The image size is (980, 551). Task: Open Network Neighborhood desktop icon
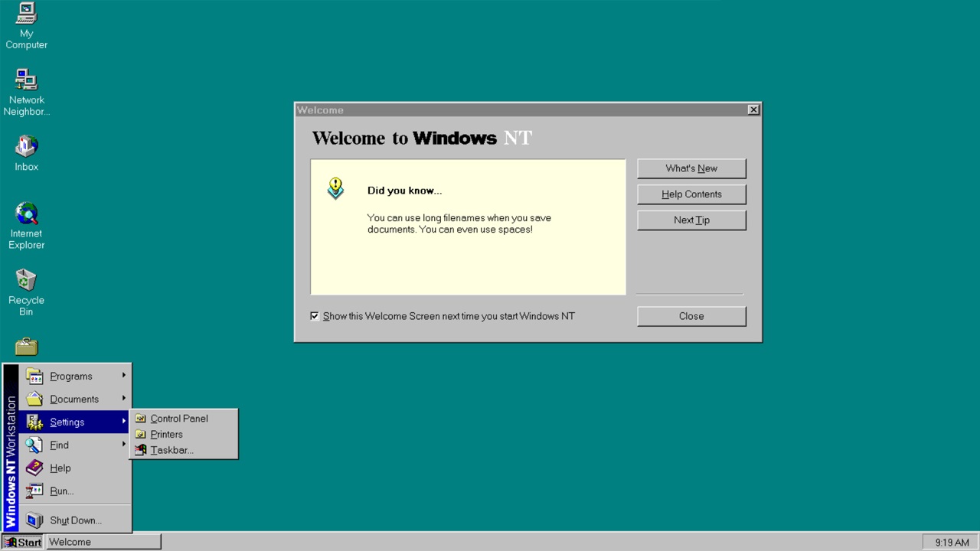(x=26, y=80)
